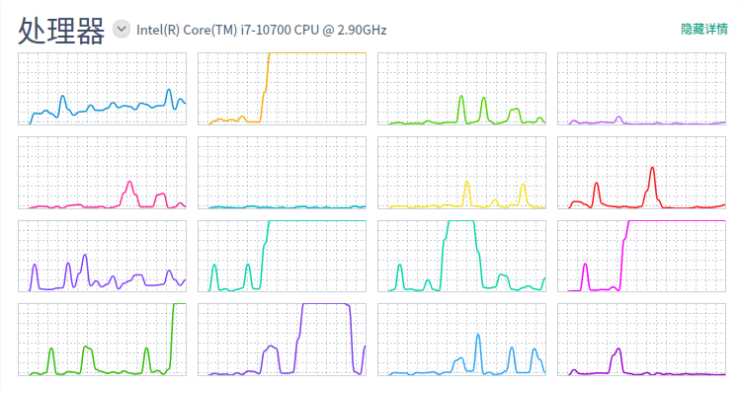Open the yellow CPU core graph
Screen dimensions: 745x400
461,173
